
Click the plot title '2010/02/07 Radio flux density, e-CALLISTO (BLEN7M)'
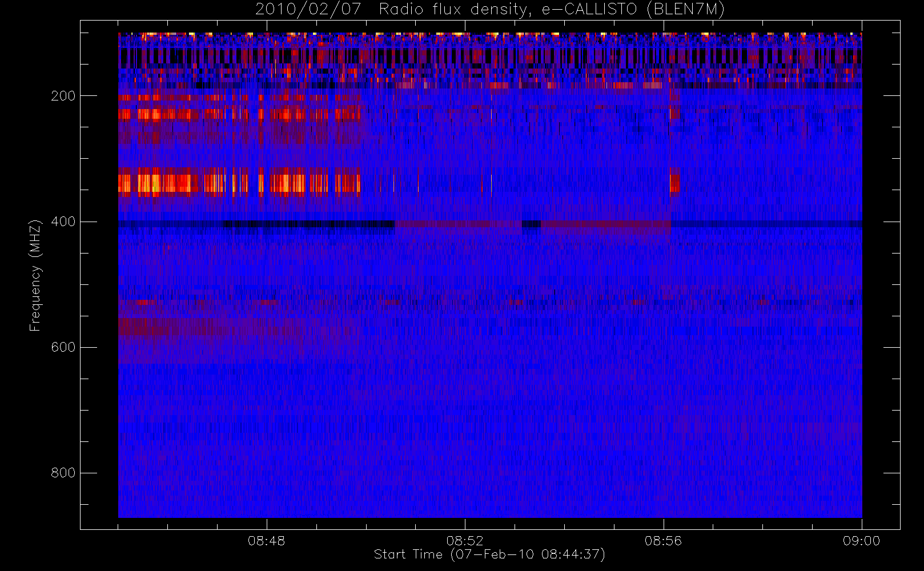tap(490, 10)
